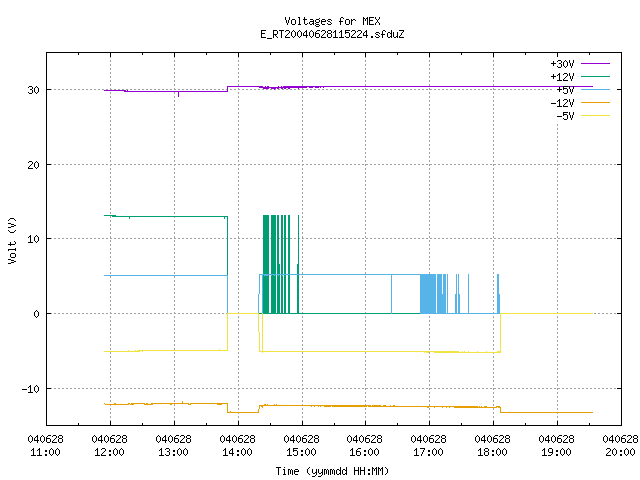The image size is (640, 480).
Task: Click the x-axis tick label 040628 17:00
Action: point(429,446)
